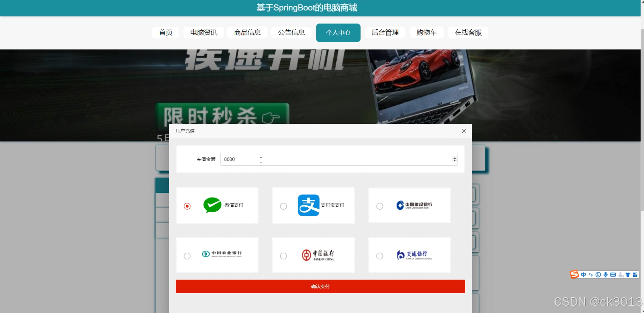Click the red 确认支付 button
644x313 pixels.
pyautogui.click(x=320, y=286)
